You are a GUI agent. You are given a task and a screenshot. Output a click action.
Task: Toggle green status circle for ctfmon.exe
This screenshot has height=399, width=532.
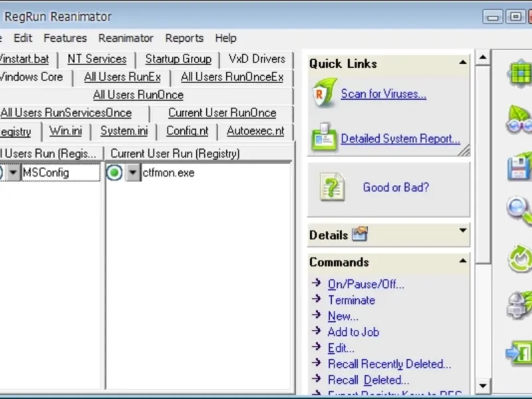pyautogui.click(x=114, y=173)
